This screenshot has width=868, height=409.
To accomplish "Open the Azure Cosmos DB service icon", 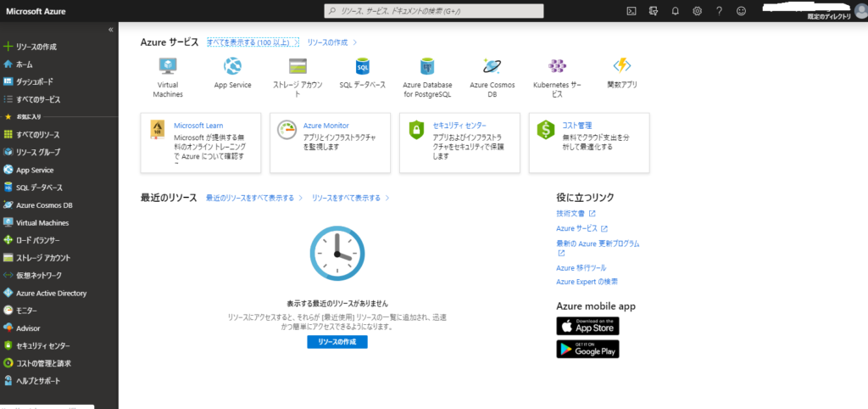I will pyautogui.click(x=492, y=66).
